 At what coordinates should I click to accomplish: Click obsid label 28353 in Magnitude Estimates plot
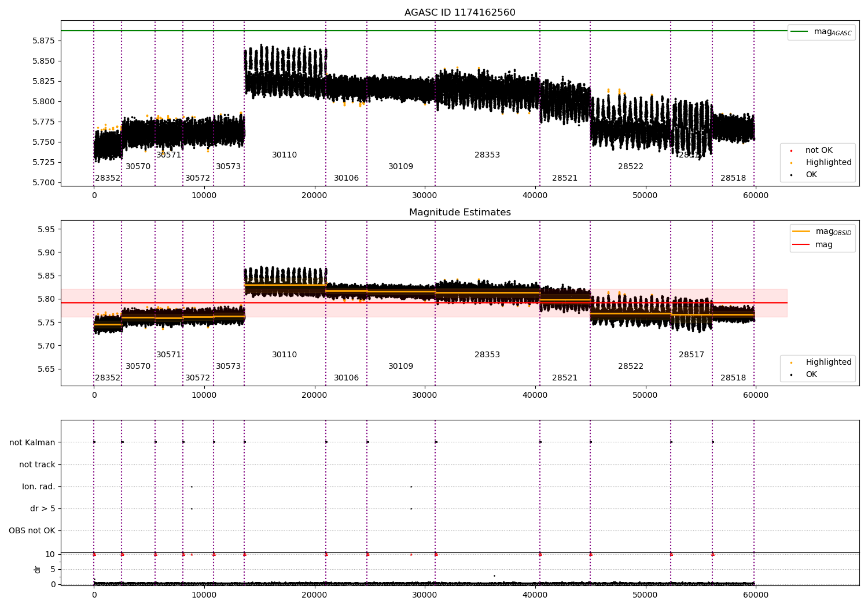(487, 355)
